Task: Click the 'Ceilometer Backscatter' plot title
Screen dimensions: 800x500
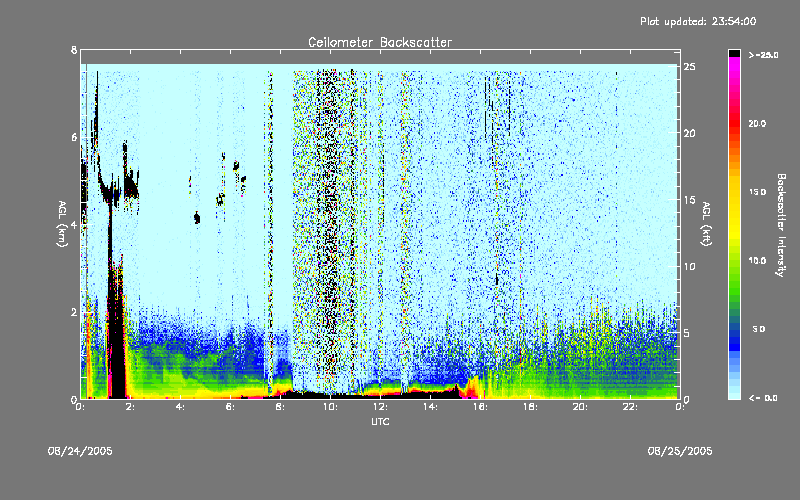Action: point(380,42)
